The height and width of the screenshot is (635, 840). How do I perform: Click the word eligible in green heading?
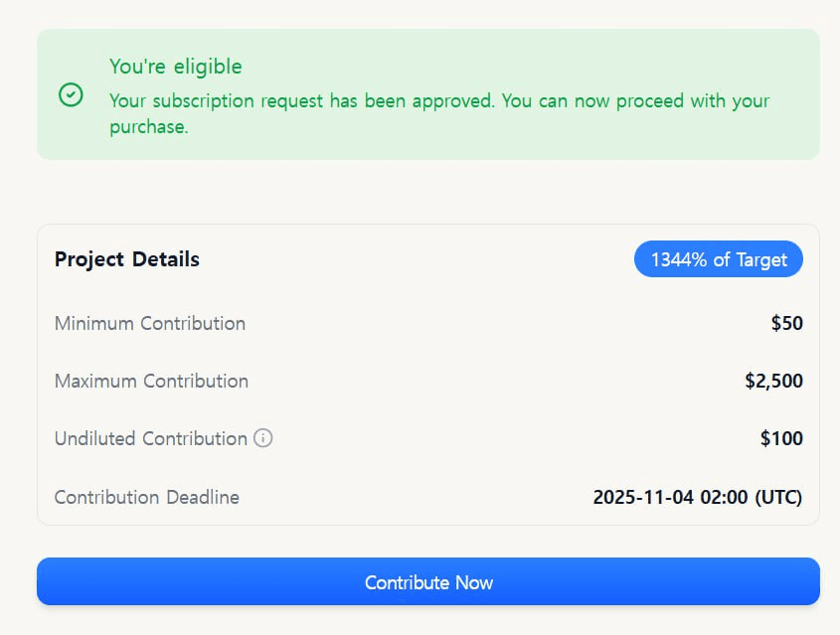[207, 67]
